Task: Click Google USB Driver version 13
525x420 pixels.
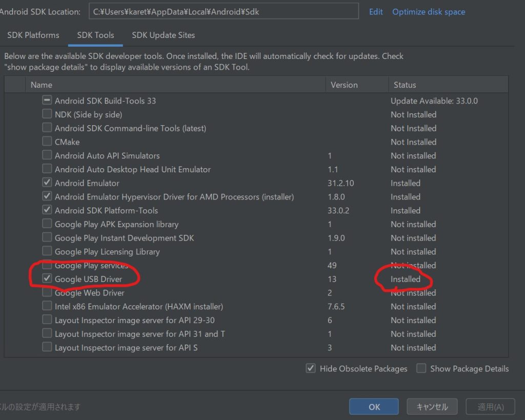Action: coord(332,279)
